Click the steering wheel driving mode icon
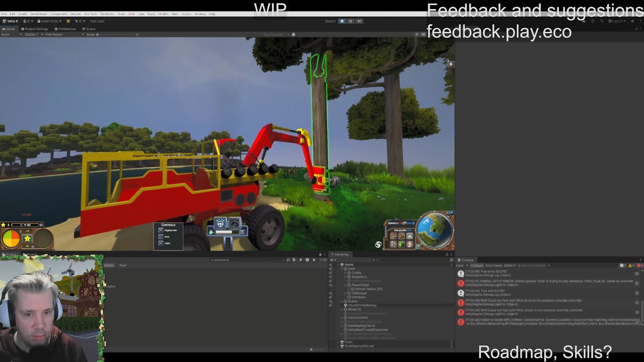Viewport: 644px width, 362px height. [x=220, y=223]
